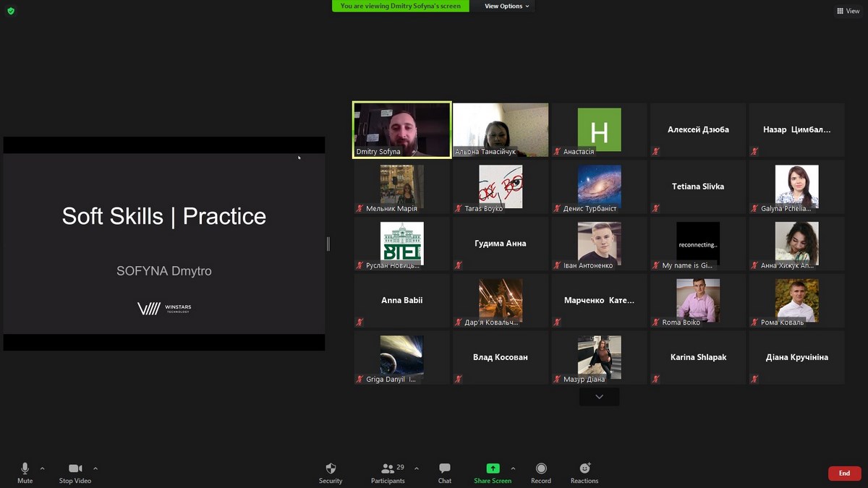Open the Chat panel

tap(445, 468)
